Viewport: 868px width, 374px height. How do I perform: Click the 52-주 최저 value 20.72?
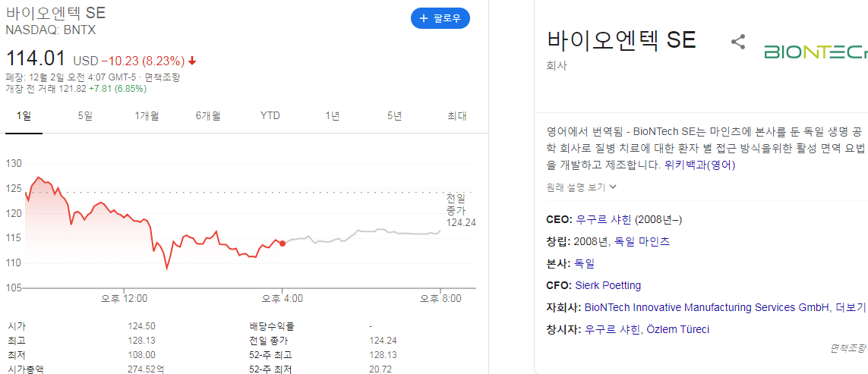pyautogui.click(x=380, y=369)
